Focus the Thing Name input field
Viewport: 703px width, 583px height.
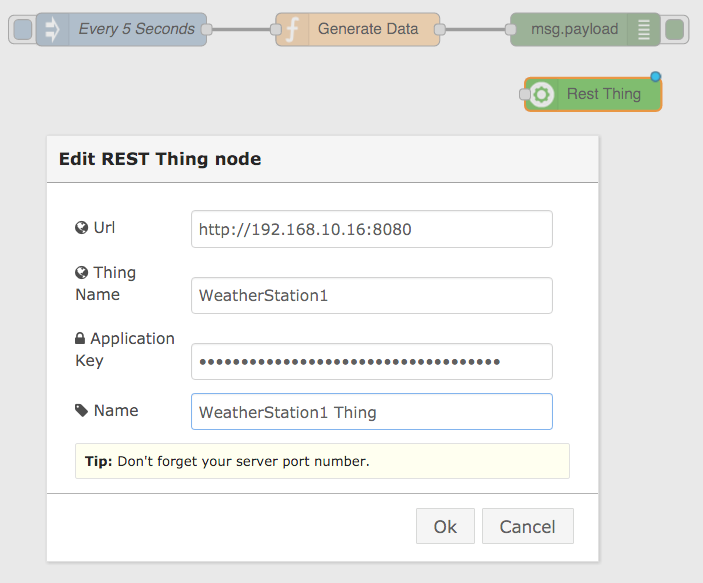tap(372, 296)
